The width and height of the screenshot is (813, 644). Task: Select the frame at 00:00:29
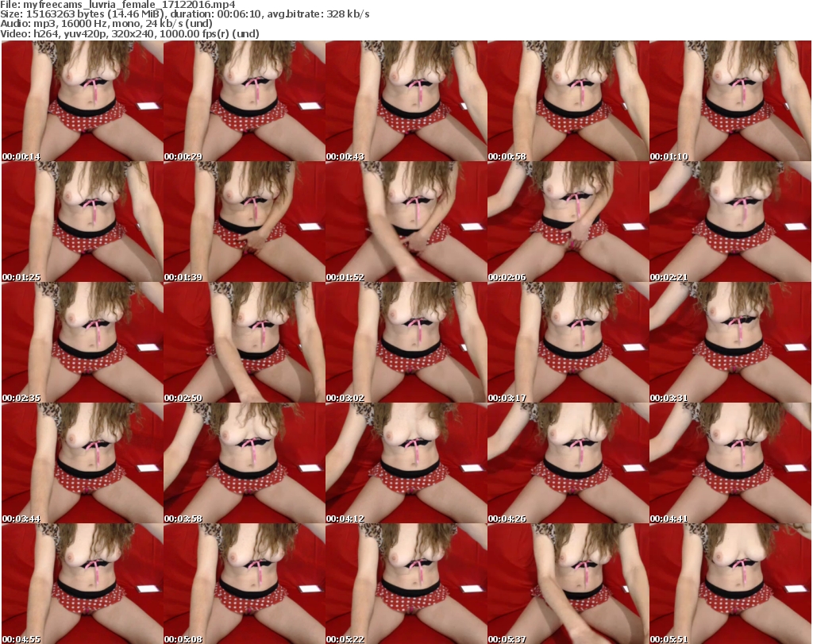pyautogui.click(x=244, y=101)
